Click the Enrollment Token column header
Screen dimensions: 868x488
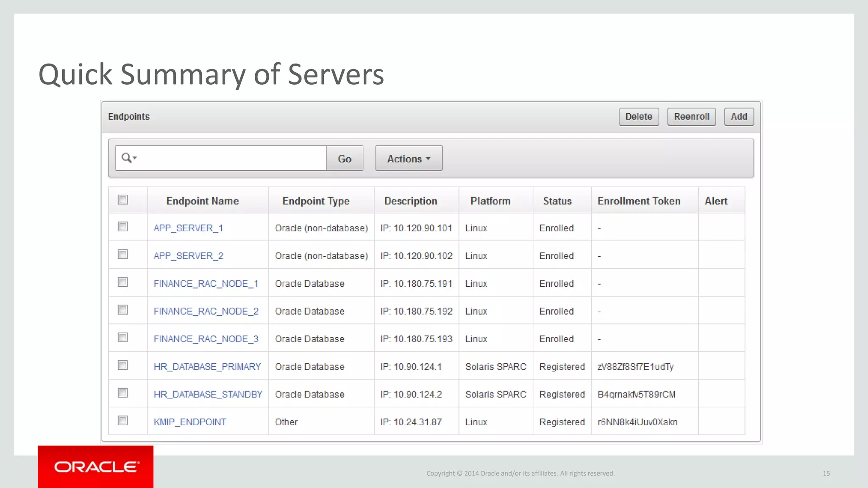point(639,201)
